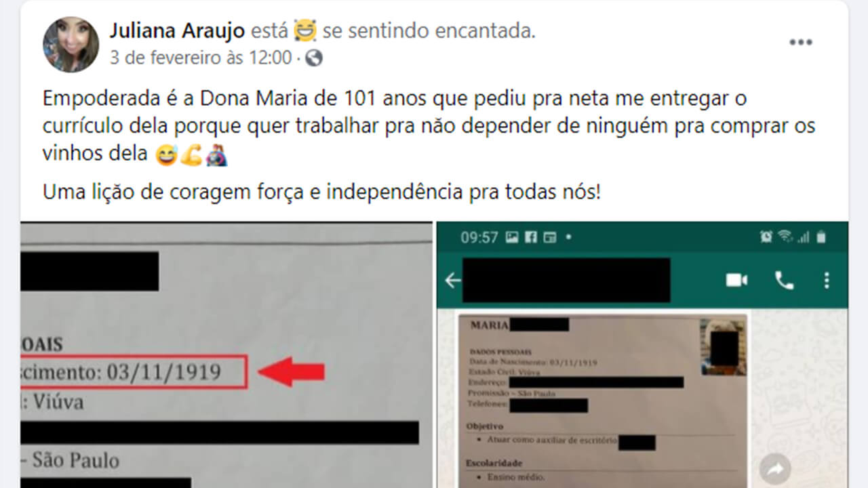
Task: Start a WhatsApp video call
Action: [x=736, y=281]
